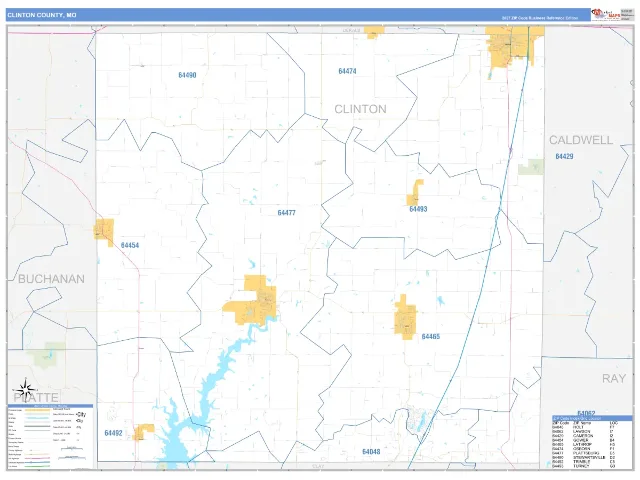640x480 pixels.
Task: Click the compass rose icon near PLATTE
Action: tap(25, 388)
